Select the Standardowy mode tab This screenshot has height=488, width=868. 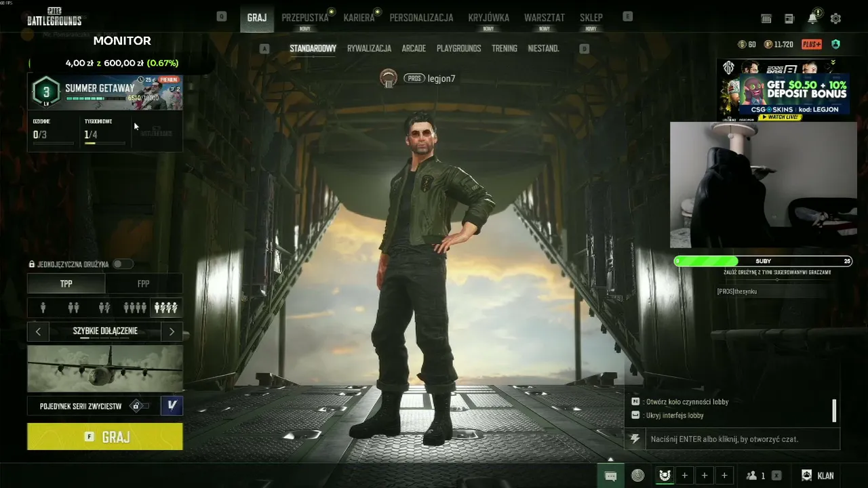coord(313,49)
